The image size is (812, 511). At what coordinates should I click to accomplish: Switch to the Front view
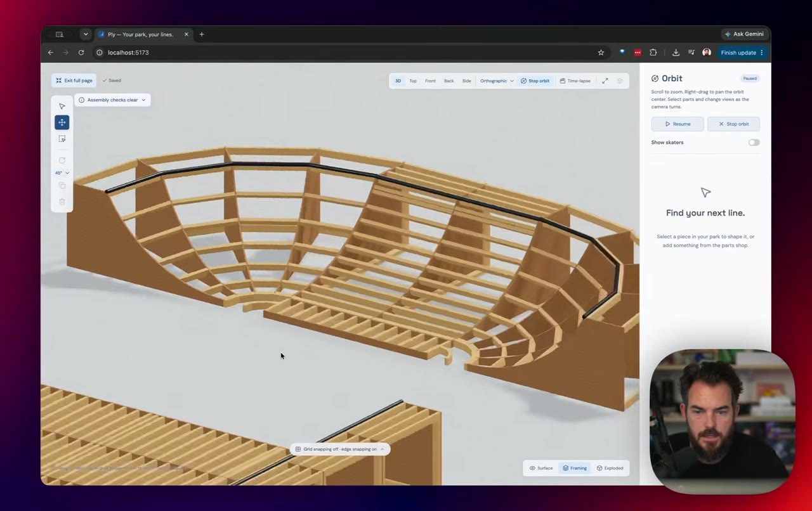[430, 81]
